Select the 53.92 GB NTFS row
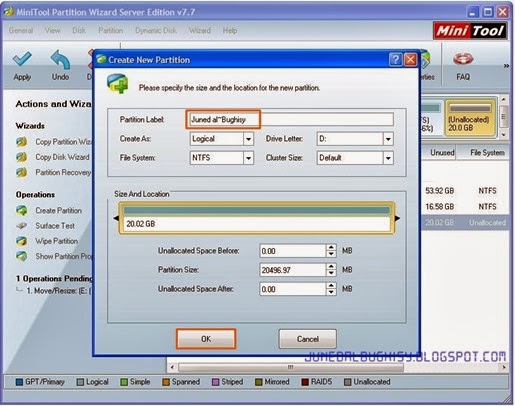This screenshot has height=406, width=515. (x=465, y=191)
